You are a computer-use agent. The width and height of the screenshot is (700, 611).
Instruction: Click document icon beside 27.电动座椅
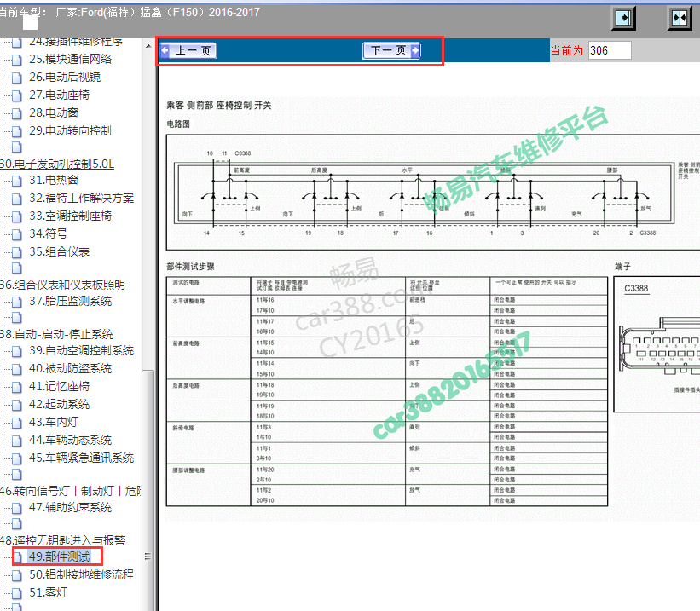tap(17, 95)
